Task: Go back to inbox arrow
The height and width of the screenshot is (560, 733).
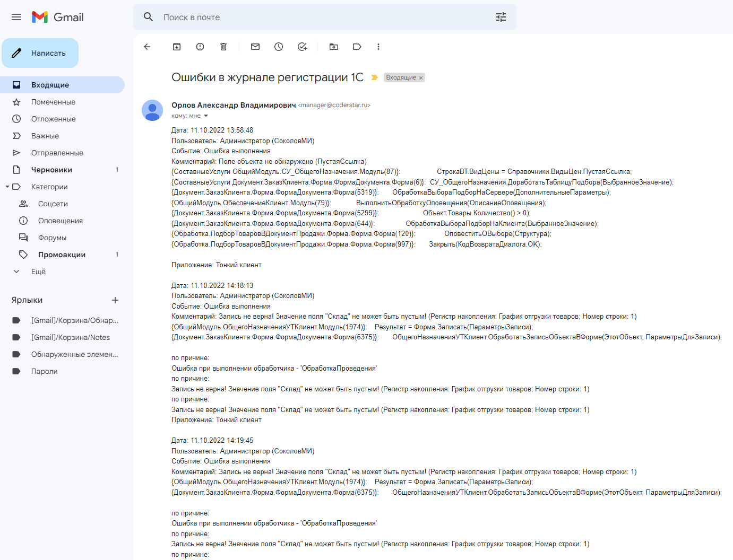Action: (x=147, y=47)
